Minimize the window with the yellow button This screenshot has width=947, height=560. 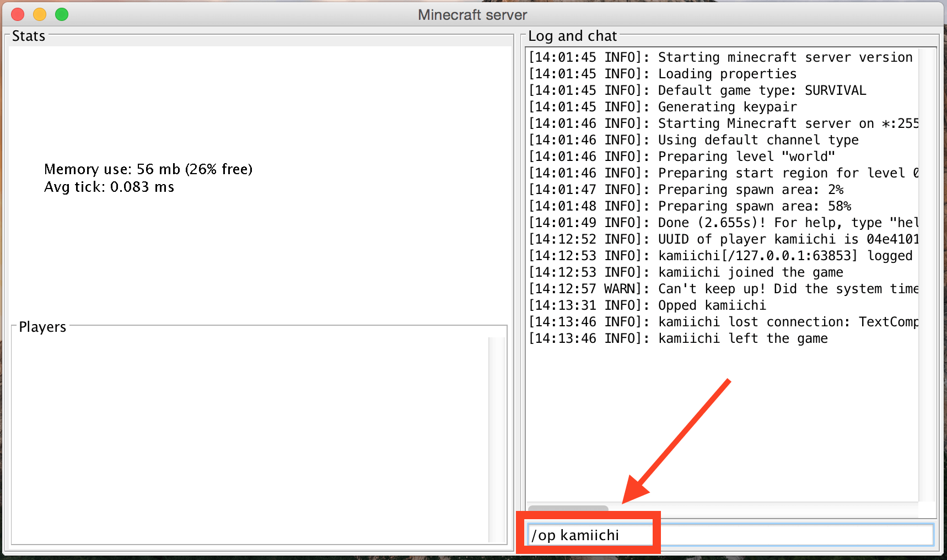[x=40, y=14]
